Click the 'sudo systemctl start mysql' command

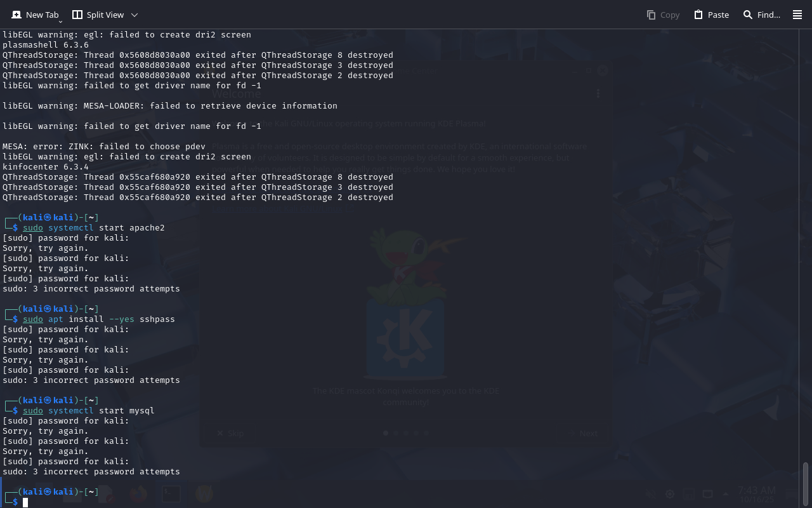pos(89,411)
